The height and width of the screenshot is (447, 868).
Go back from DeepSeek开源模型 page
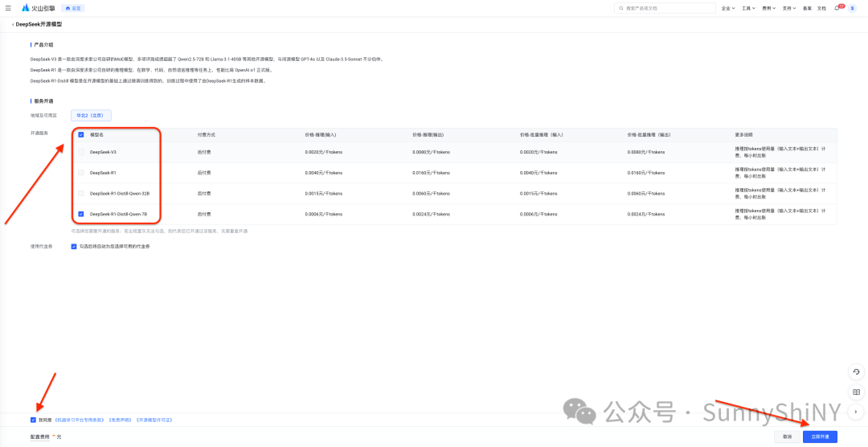[13, 25]
